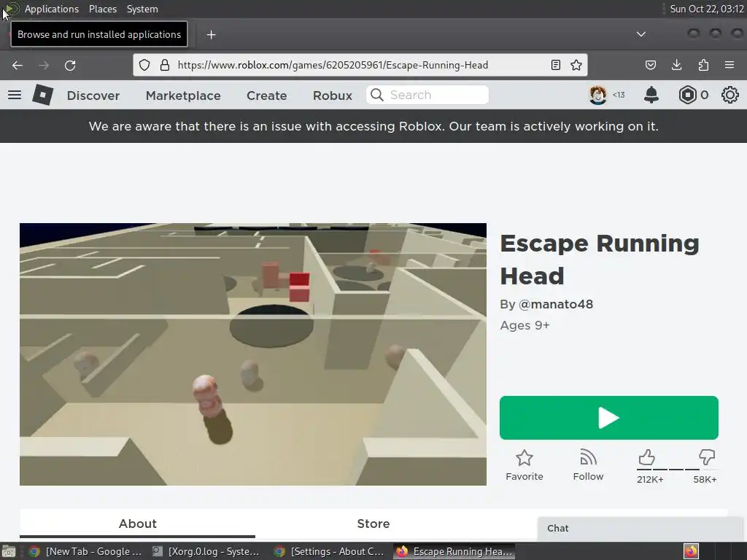
Task: Open the Discover page
Action: pyautogui.click(x=93, y=96)
